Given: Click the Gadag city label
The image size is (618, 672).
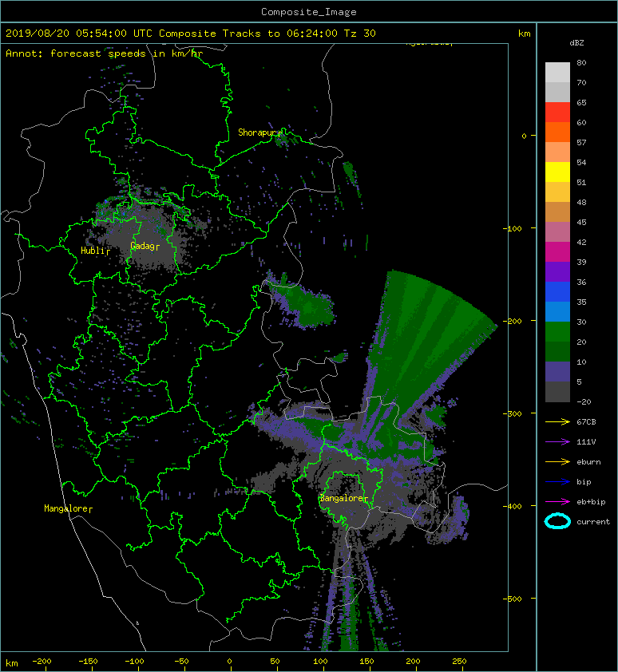Looking at the screenshot, I should [145, 246].
